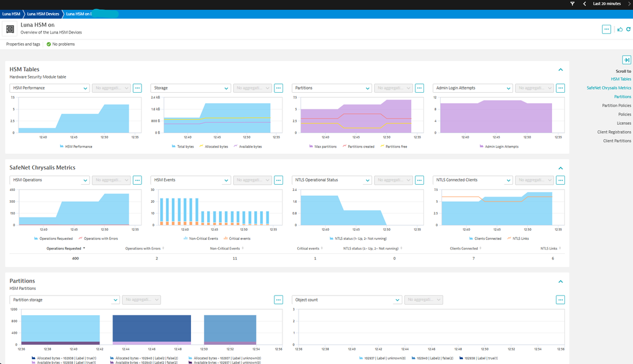Shift timeframe earlier with left arrow icon
This screenshot has height=364, width=633.
[584, 4]
